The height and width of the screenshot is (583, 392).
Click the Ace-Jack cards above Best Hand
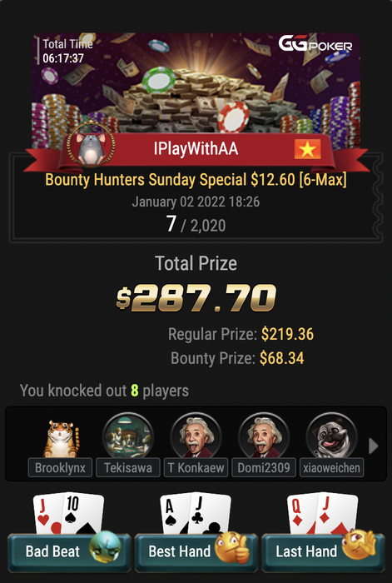click(x=196, y=513)
